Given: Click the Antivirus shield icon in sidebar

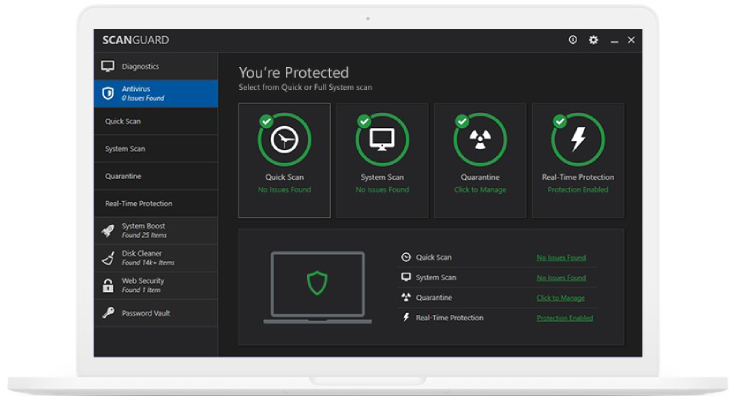Looking at the screenshot, I should click(108, 93).
